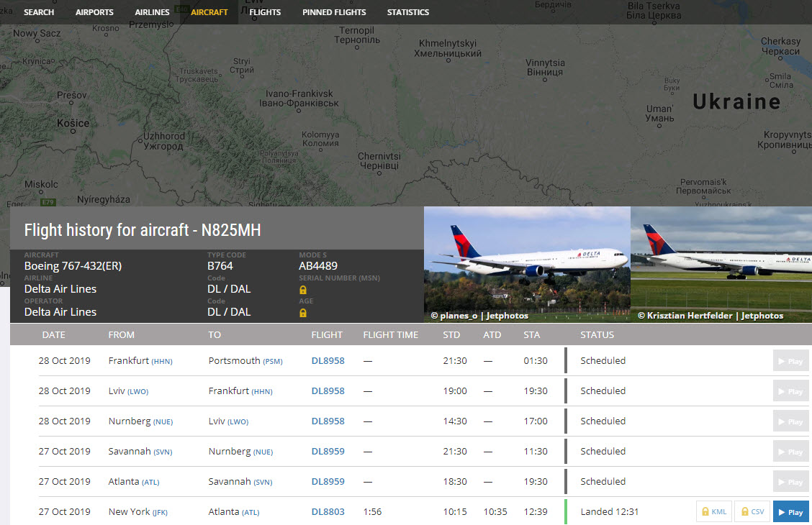Download locked KML file for DL8803
Viewport: 812px width, 525px height.
click(713, 512)
